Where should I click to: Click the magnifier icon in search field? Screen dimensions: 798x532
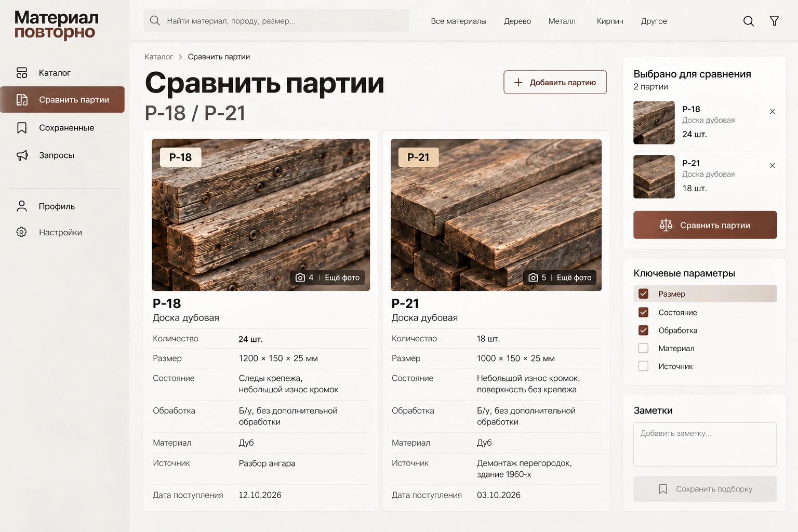pos(155,21)
